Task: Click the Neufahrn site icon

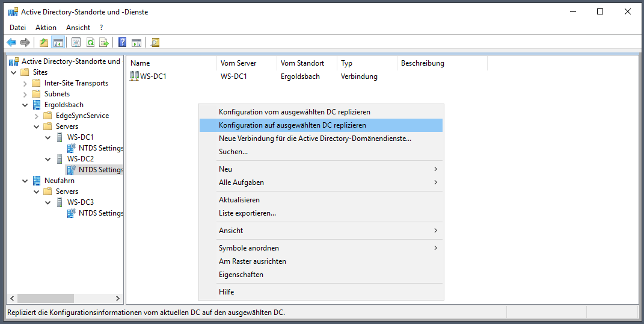Action: tap(37, 181)
